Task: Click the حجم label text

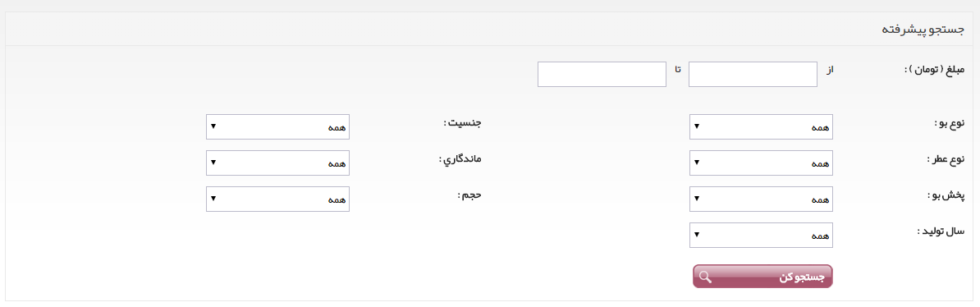Action: [x=469, y=195]
